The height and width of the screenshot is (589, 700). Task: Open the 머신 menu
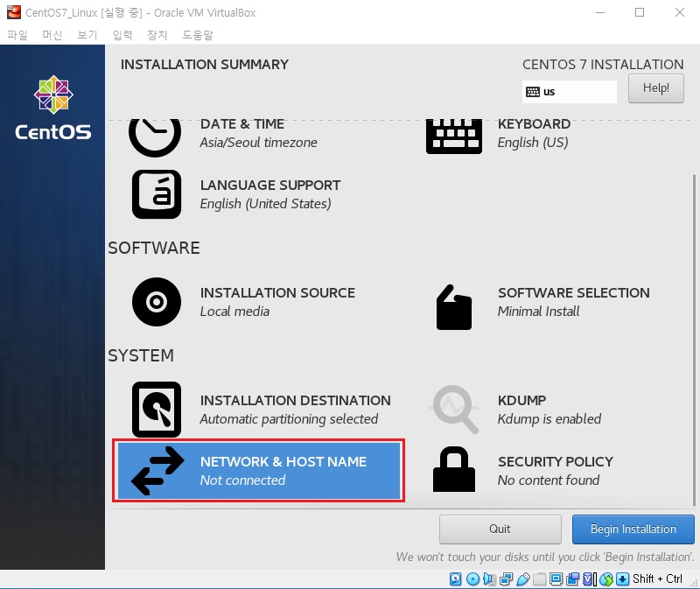(52, 35)
